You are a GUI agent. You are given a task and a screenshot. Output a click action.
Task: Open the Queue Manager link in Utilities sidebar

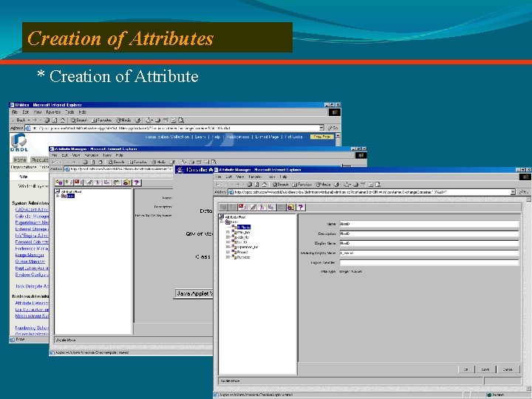[x=30, y=262]
